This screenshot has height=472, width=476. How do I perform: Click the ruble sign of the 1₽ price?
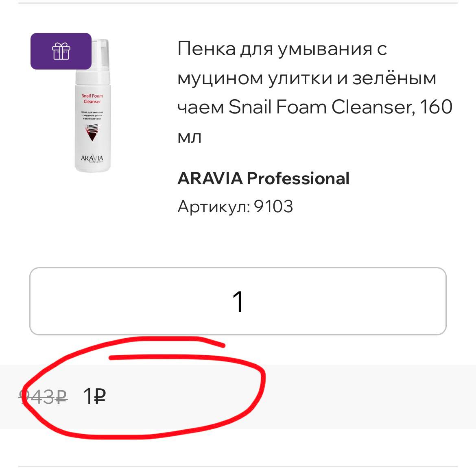(100, 396)
